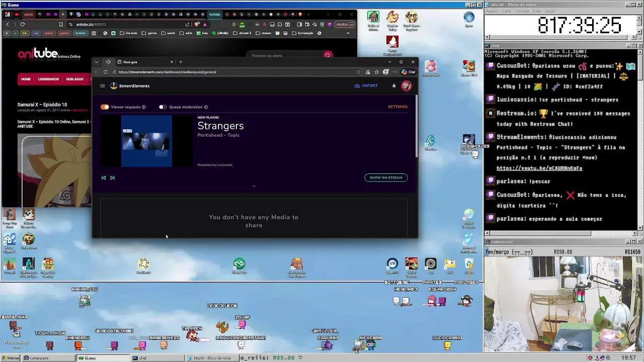Reload the StreamElements page
Image resolution: width=644 pixels, height=362 pixels.
(105, 72)
